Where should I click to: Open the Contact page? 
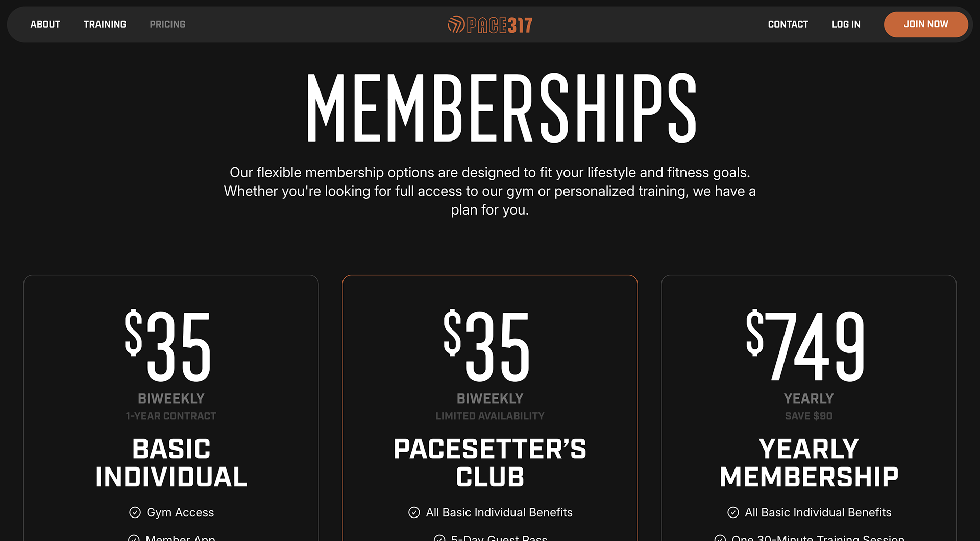pyautogui.click(x=788, y=24)
